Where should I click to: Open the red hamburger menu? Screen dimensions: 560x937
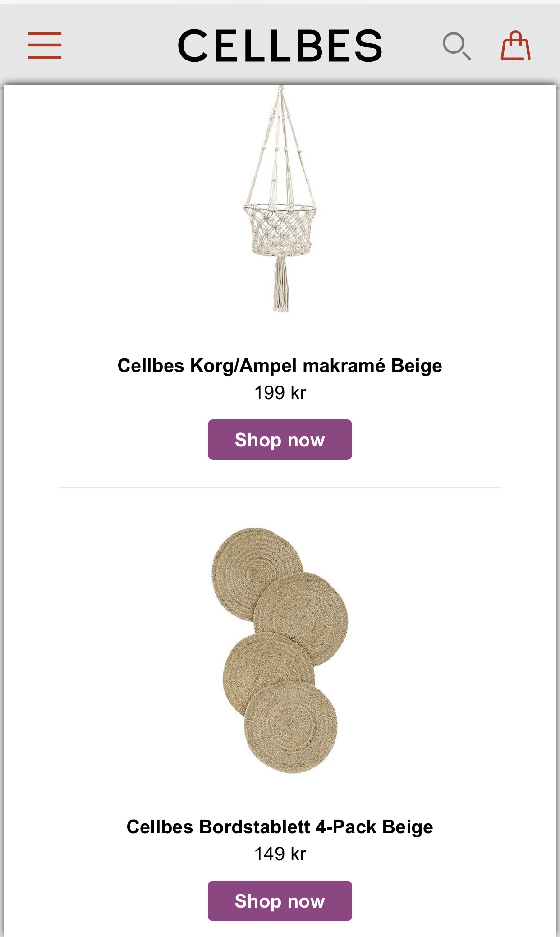pos(45,46)
